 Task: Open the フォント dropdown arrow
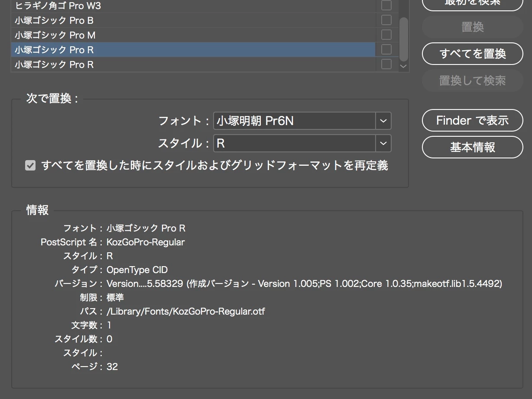click(x=383, y=121)
